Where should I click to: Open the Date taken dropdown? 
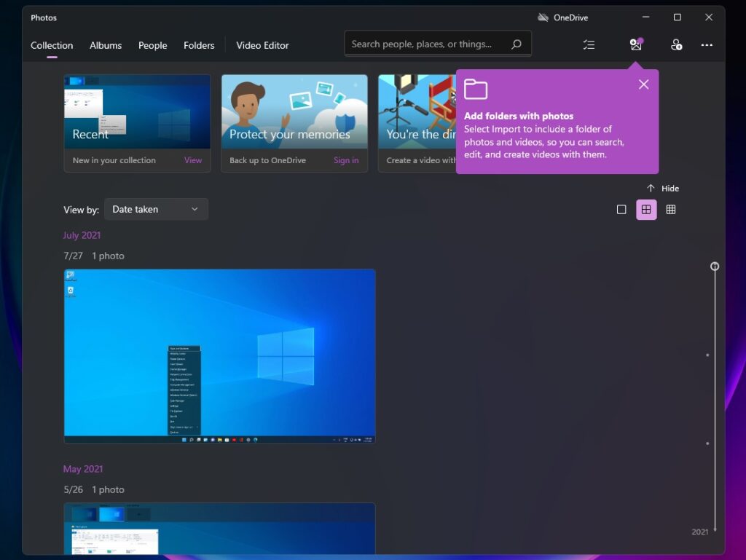click(x=155, y=209)
